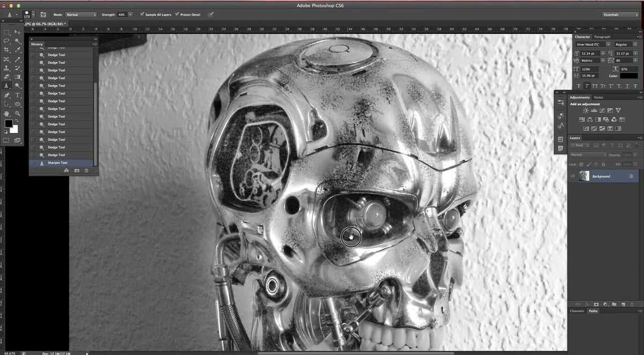Select the Path Selection tool
Viewport: 644px width, 355px height.
coord(7,104)
